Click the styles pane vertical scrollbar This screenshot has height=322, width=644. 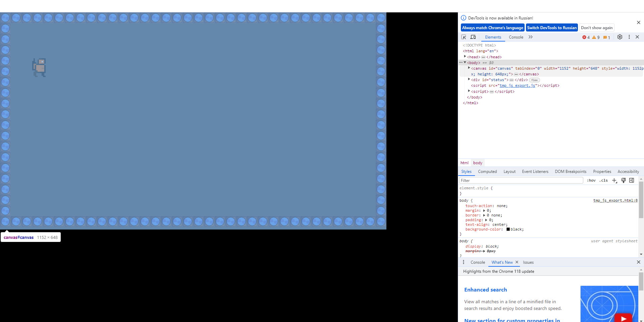tap(641, 200)
